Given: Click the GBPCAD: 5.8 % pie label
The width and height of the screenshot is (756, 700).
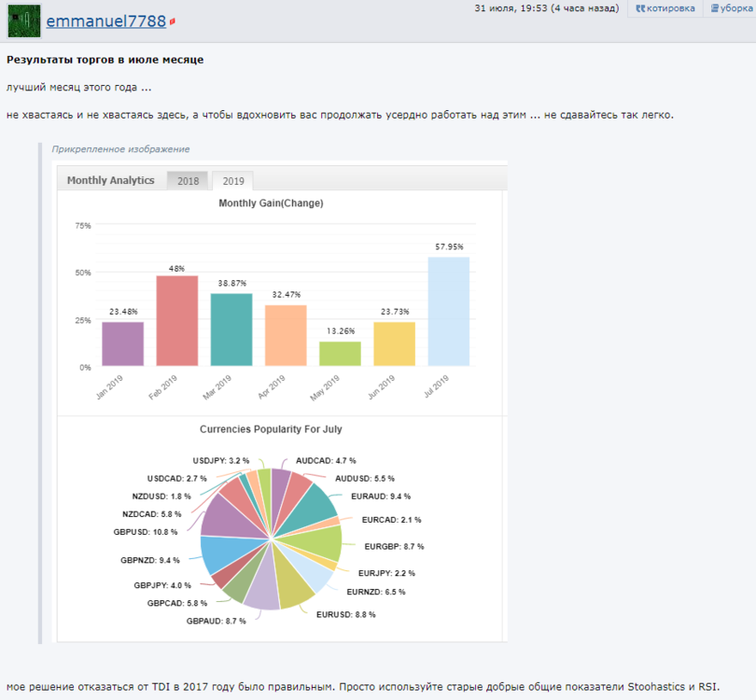Looking at the screenshot, I should point(177,604).
